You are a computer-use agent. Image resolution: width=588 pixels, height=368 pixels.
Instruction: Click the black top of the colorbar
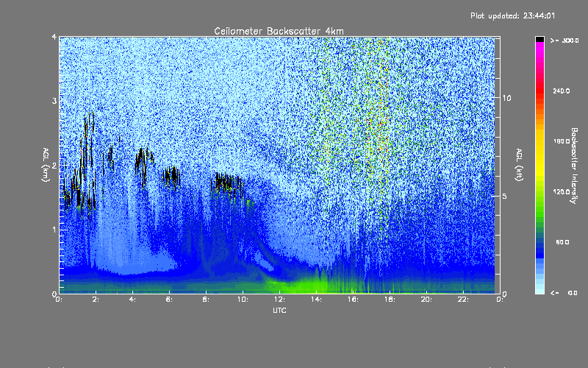point(539,39)
